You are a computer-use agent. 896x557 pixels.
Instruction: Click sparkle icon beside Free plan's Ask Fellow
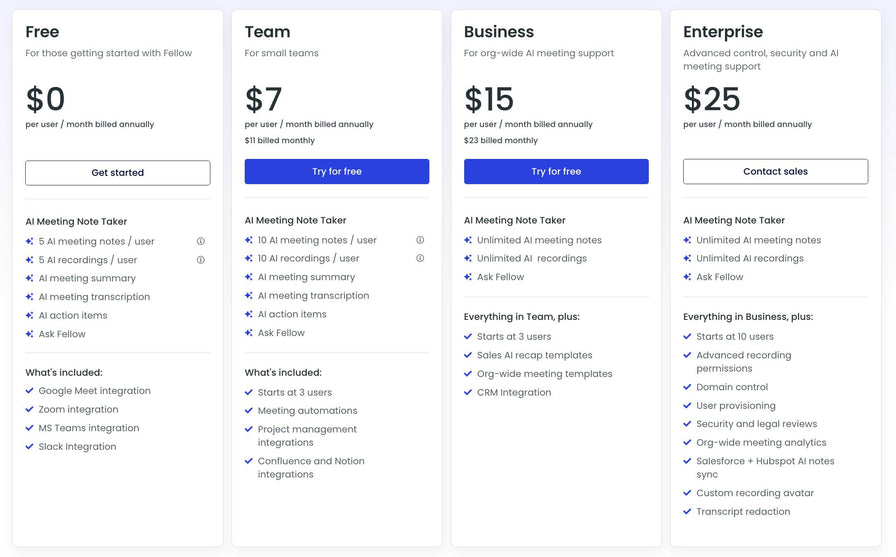30,334
